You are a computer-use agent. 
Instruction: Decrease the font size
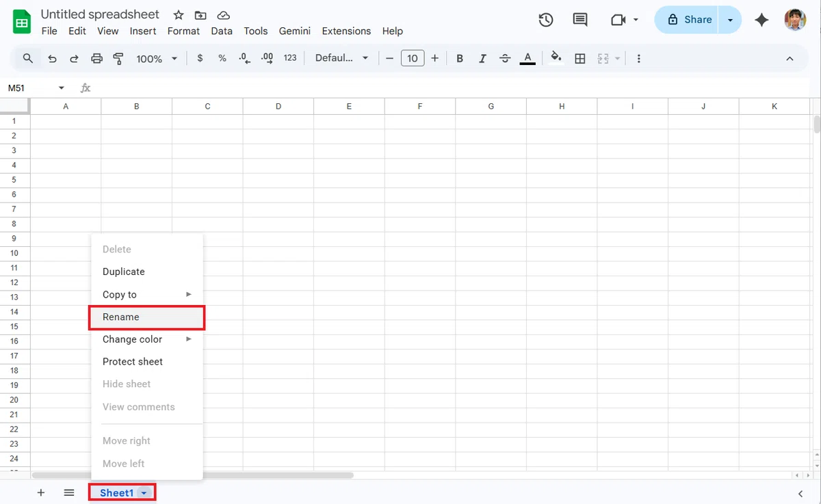(390, 59)
